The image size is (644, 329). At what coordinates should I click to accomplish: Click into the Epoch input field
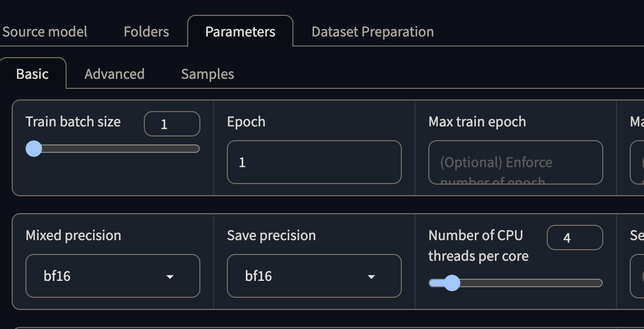tap(314, 162)
